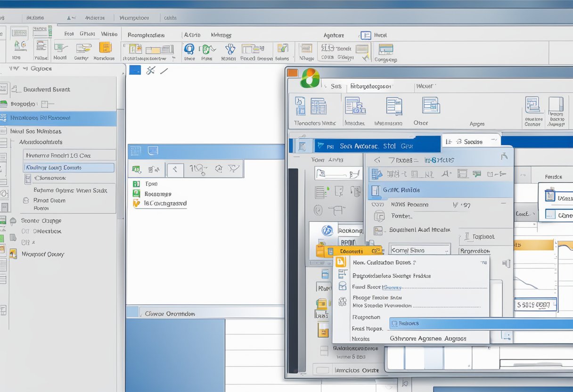Screen dimensions: 573x392
Task: Open the Comel Sims dropdown
Action: pos(419,250)
